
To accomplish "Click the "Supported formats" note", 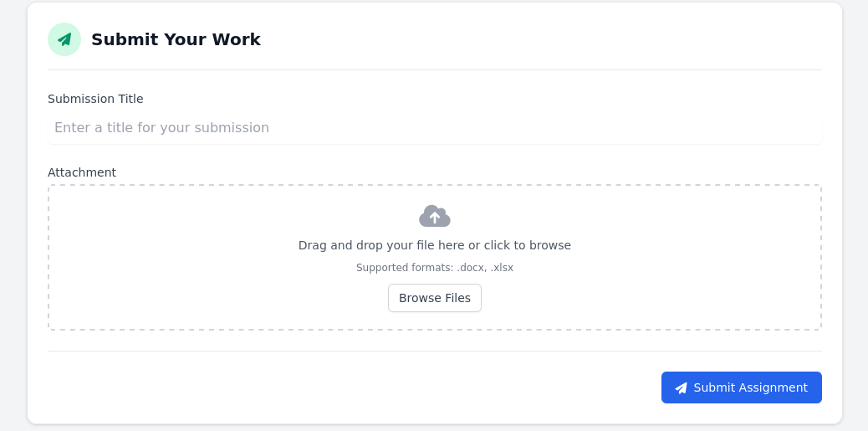I will [x=405, y=268].
